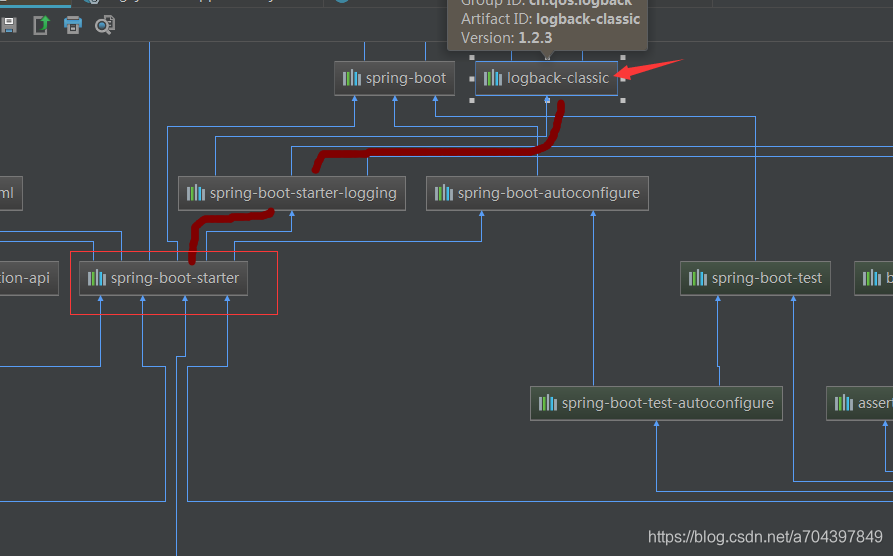Viewport: 893px width, 556px height.
Task: Select the node ending in "ion-api"
Action: tap(28, 278)
